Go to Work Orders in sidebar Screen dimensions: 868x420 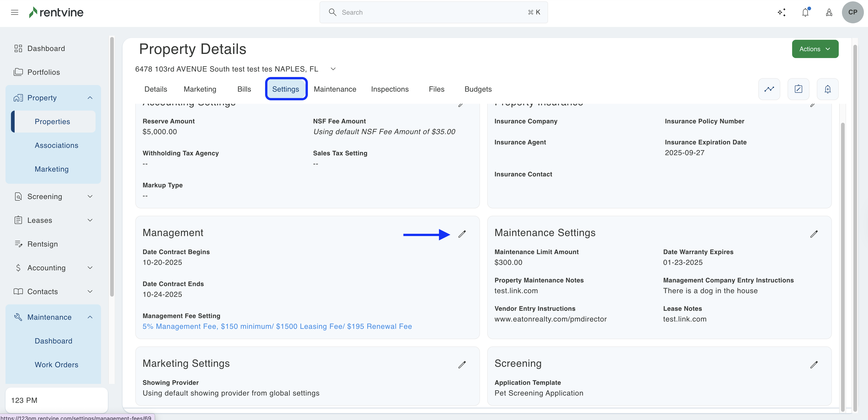[x=56, y=365]
